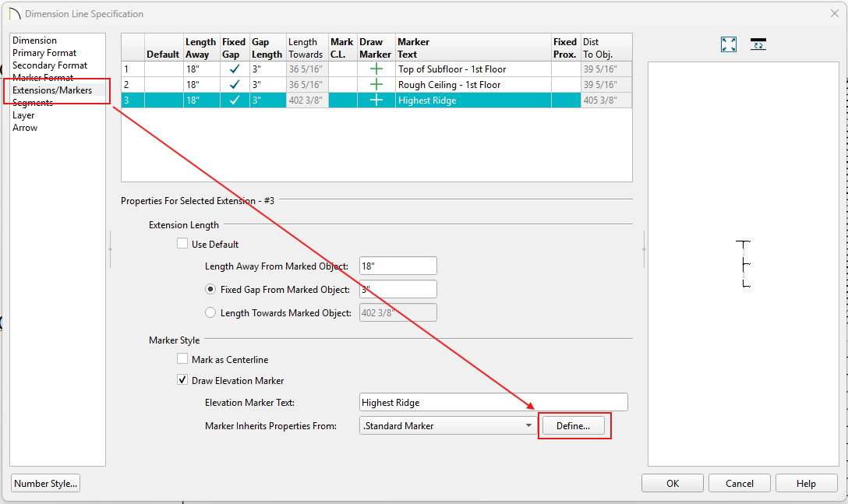Click the Define... button
This screenshot has height=504, width=848.
pyautogui.click(x=574, y=425)
